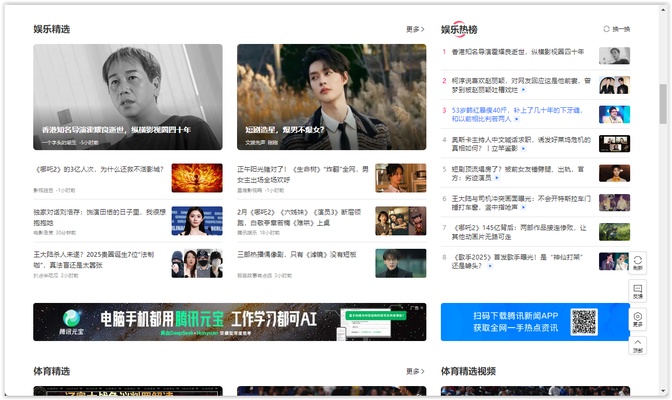Click the masked-faces thumbnail beside 王大陆杀人未遂

[x=197, y=263]
